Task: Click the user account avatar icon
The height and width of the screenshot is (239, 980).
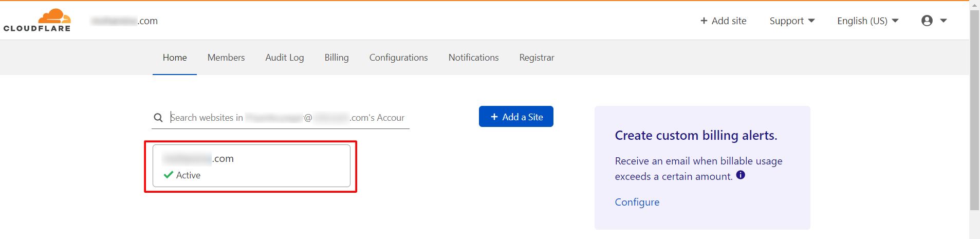Action: [x=927, y=21]
